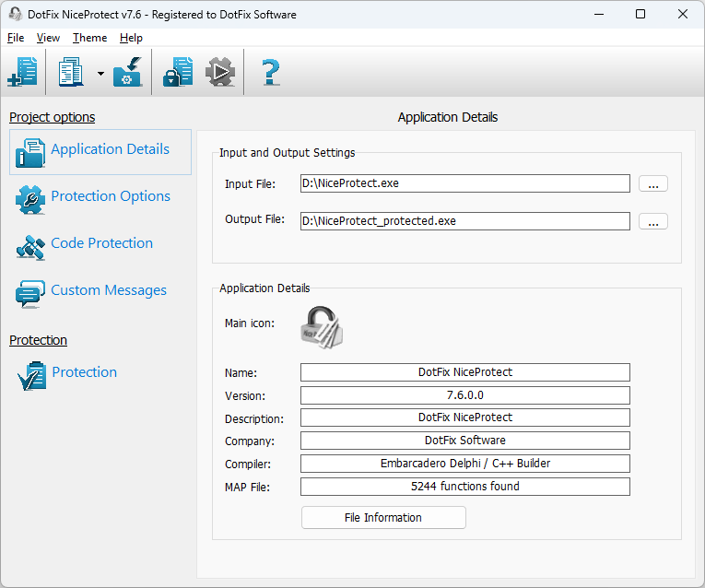This screenshot has width=705, height=588.
Task: Click into the Input File field
Action: pos(464,183)
